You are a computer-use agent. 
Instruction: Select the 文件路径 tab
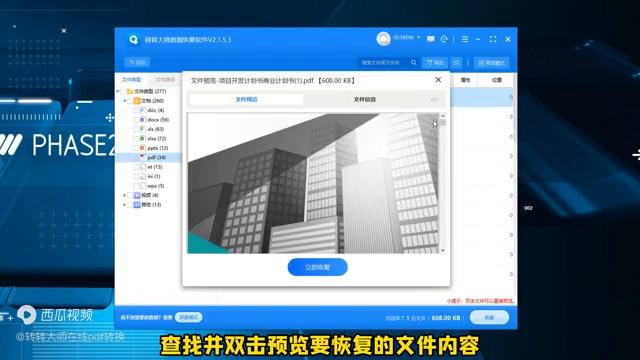(165, 80)
